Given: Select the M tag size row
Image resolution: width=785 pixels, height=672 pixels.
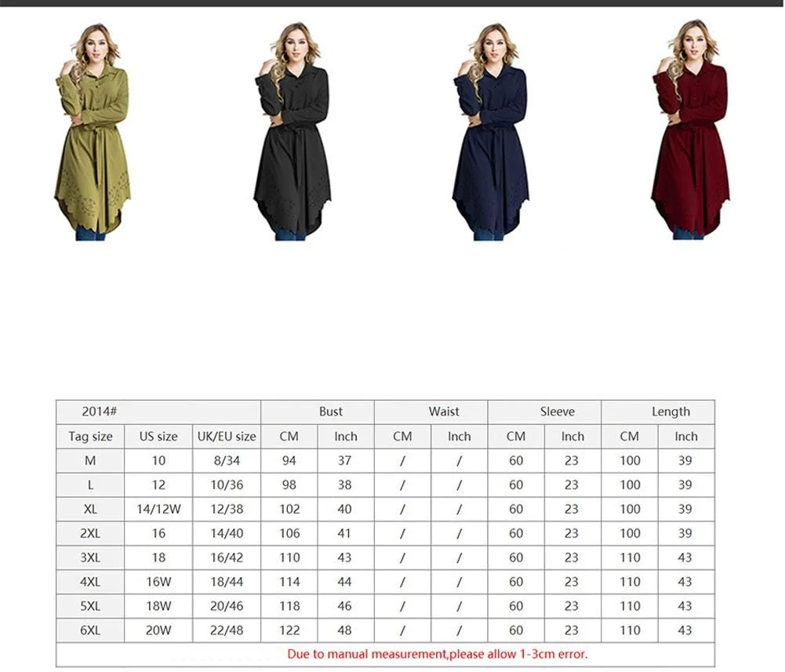Looking at the screenshot, I should pos(90,461).
